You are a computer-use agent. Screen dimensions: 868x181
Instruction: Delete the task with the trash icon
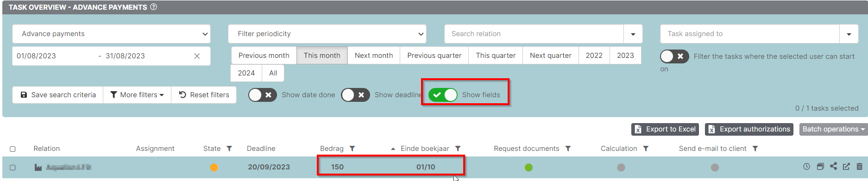pyautogui.click(x=859, y=167)
